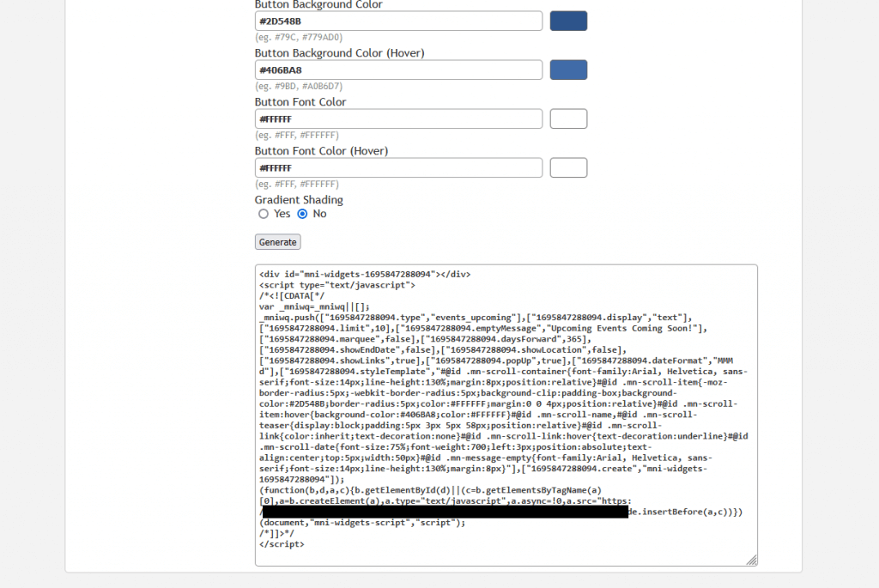
Task: Select No radio for Gradient Shading
Action: (x=302, y=214)
